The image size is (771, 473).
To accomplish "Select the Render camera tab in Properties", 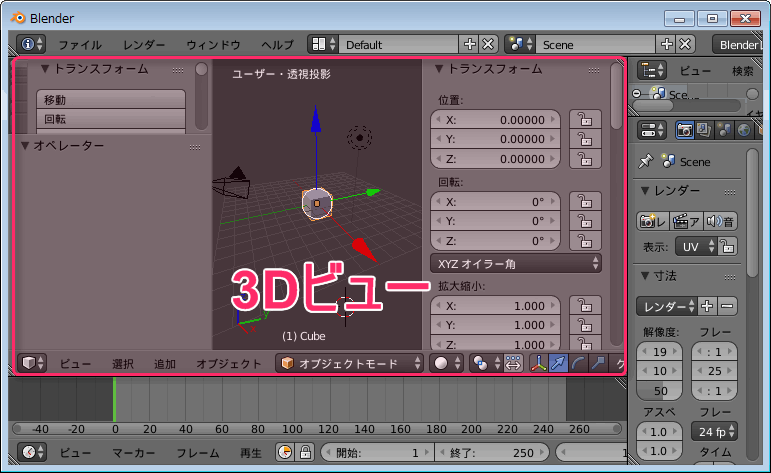I will click(x=684, y=130).
